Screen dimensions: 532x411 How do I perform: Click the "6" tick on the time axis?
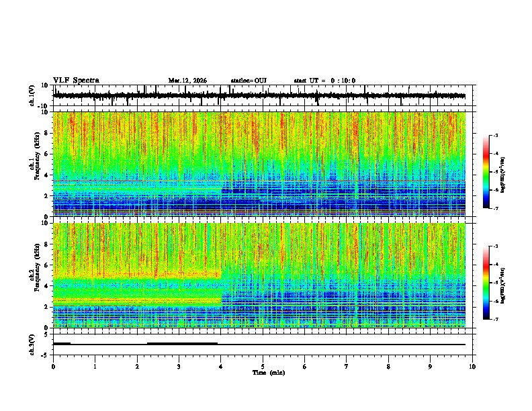tap(305, 367)
